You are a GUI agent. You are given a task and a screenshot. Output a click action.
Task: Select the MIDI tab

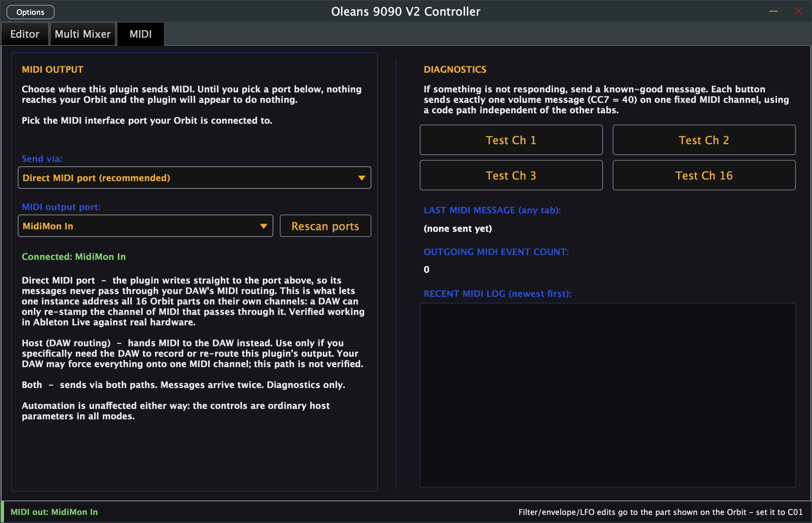tap(141, 34)
